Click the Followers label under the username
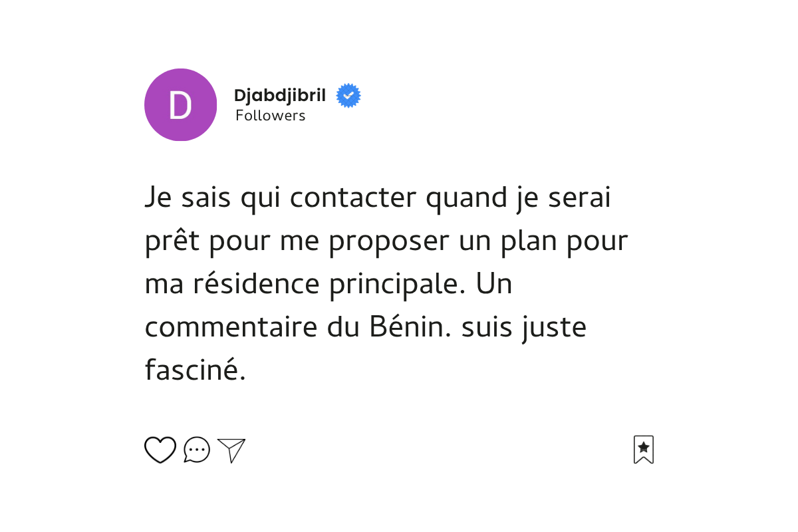 coord(270,116)
